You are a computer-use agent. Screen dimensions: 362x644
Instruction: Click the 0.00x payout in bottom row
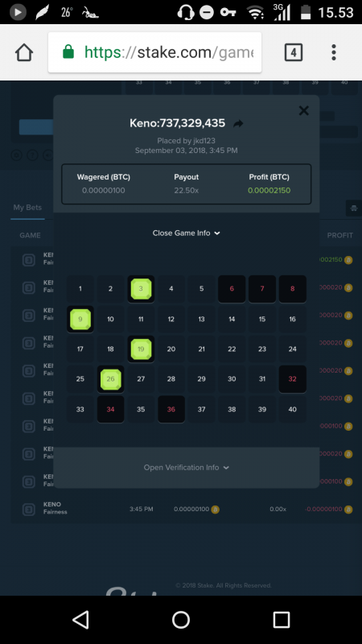click(x=278, y=510)
